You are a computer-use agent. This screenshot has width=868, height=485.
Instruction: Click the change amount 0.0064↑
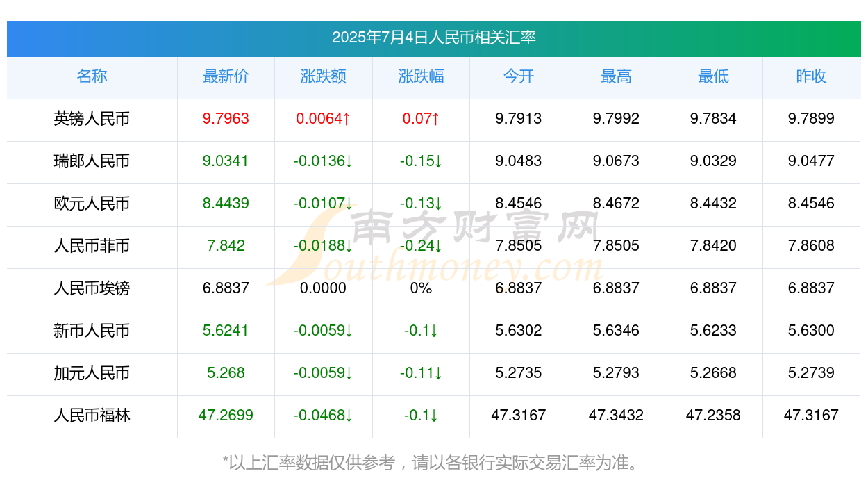coord(324,119)
